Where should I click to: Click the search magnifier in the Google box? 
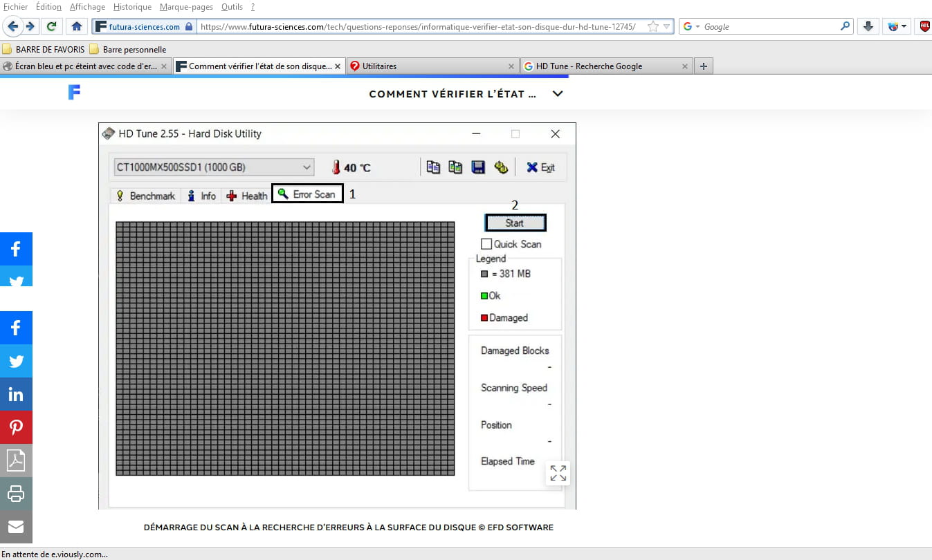846,26
